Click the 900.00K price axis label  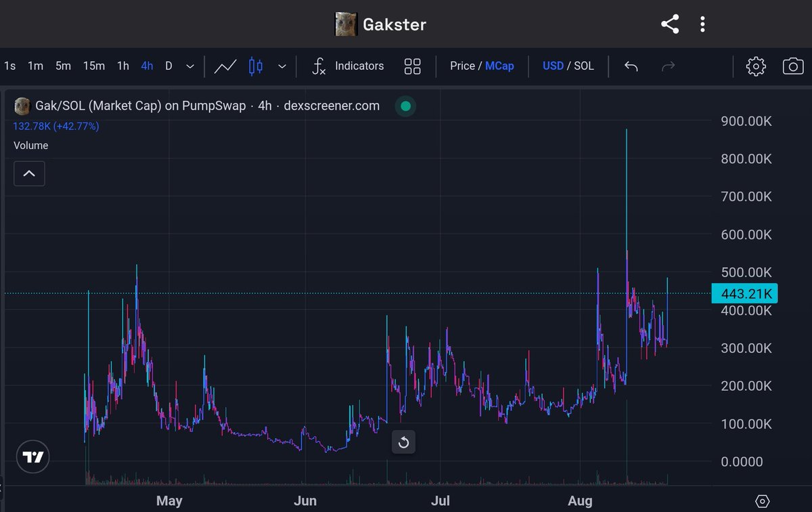(x=748, y=121)
